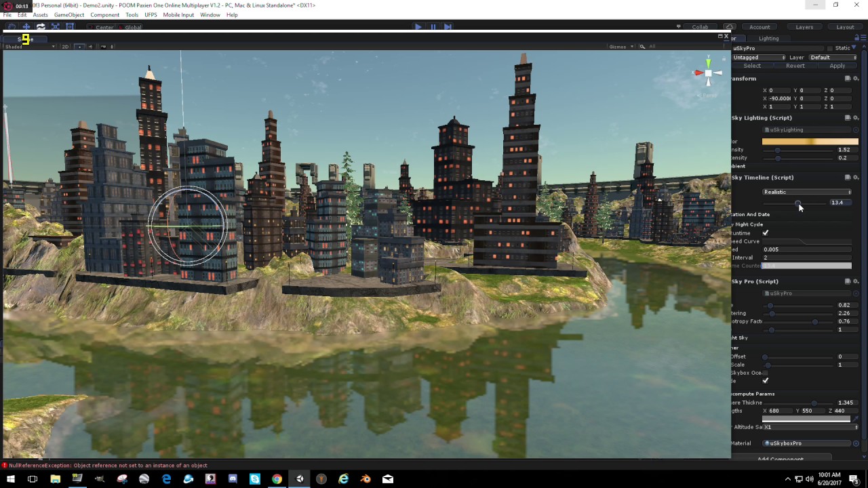Open the Gizmos dropdown
The image size is (868, 488).
621,47
